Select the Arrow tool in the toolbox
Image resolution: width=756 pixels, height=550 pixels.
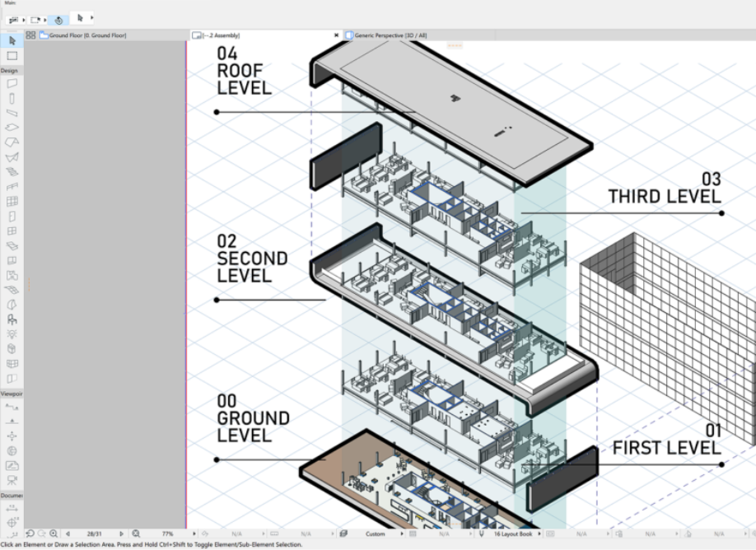12,41
